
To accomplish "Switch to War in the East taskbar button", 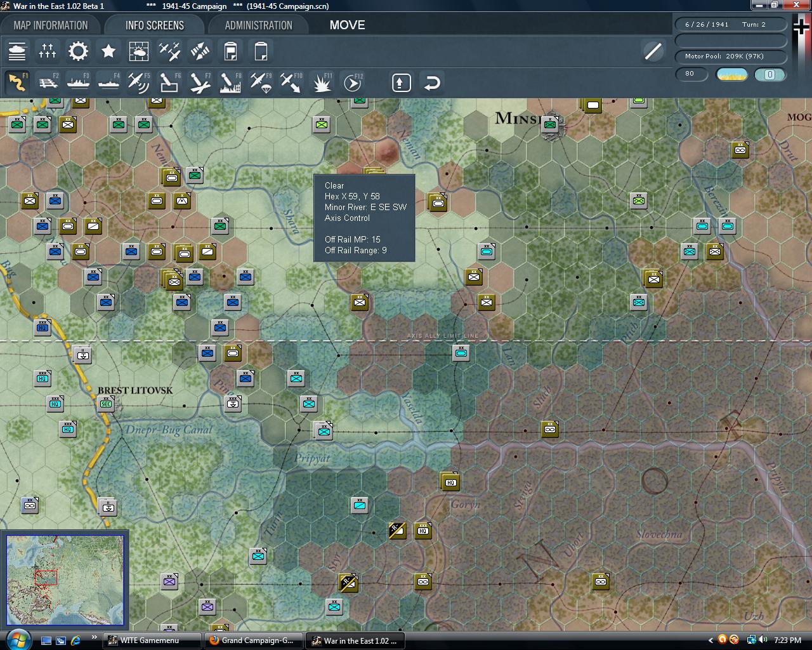I will click(357, 640).
